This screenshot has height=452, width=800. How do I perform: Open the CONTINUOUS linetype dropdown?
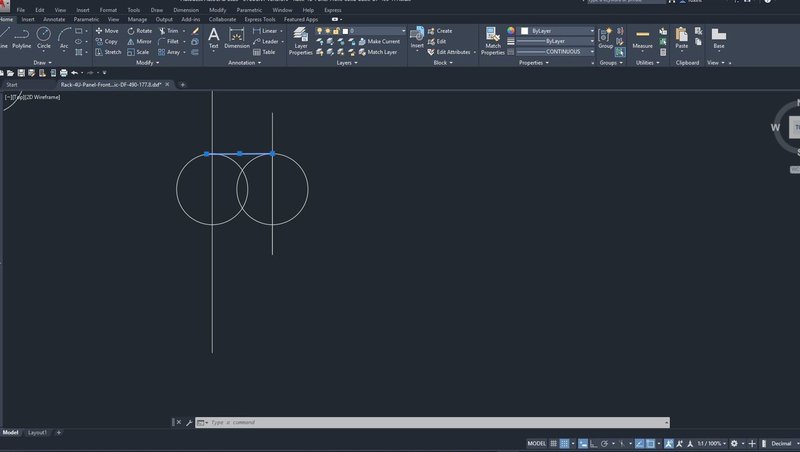pyautogui.click(x=556, y=52)
